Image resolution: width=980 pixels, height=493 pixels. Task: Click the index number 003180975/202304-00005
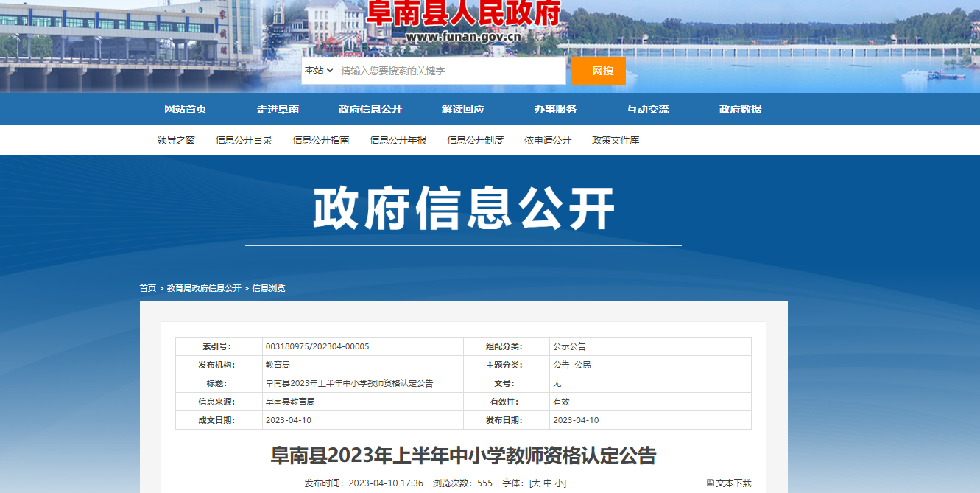[317, 346]
